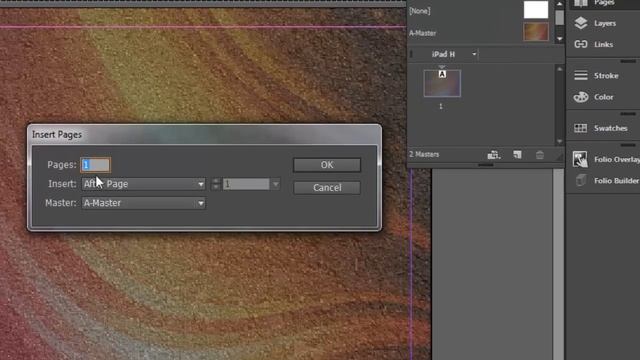This screenshot has height=360, width=640.
Task: Click the Color panel label
Action: [x=604, y=97]
